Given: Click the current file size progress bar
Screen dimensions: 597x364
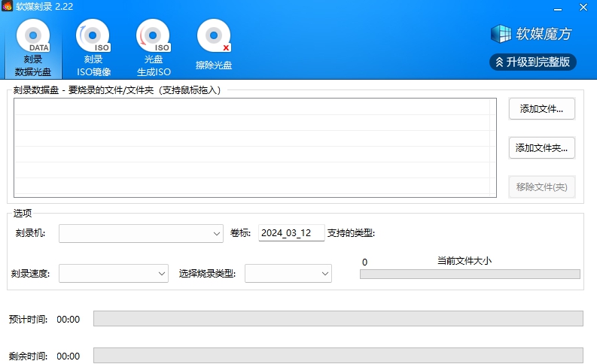Looking at the screenshot, I should (x=470, y=274).
